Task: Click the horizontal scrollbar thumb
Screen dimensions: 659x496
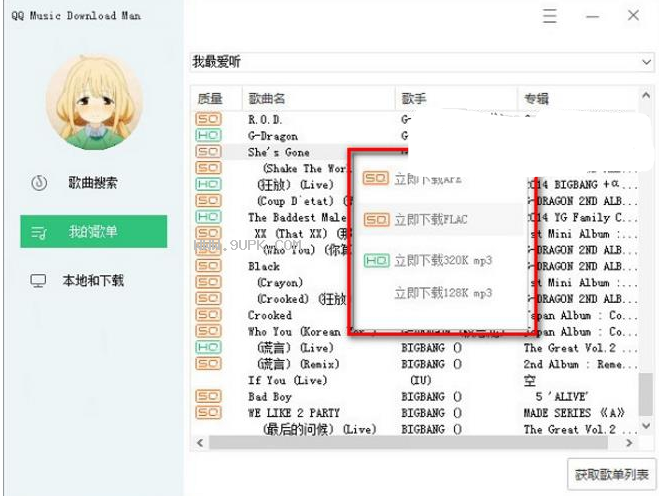Action: 409,443
